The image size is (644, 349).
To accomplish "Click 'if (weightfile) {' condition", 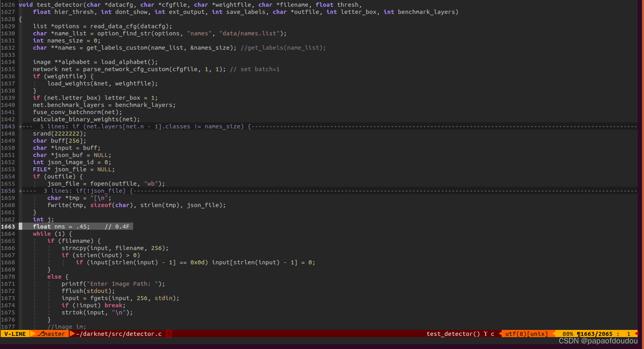I will (63, 76).
